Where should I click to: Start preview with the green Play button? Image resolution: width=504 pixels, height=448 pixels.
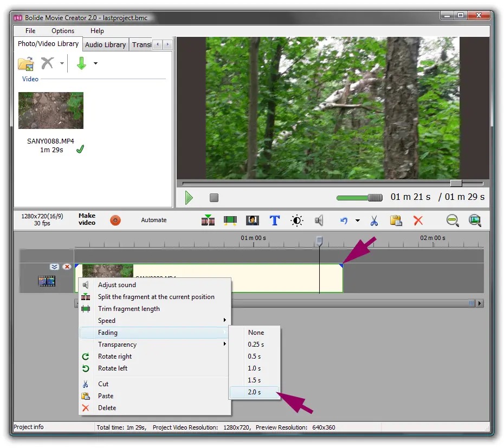pyautogui.click(x=189, y=198)
